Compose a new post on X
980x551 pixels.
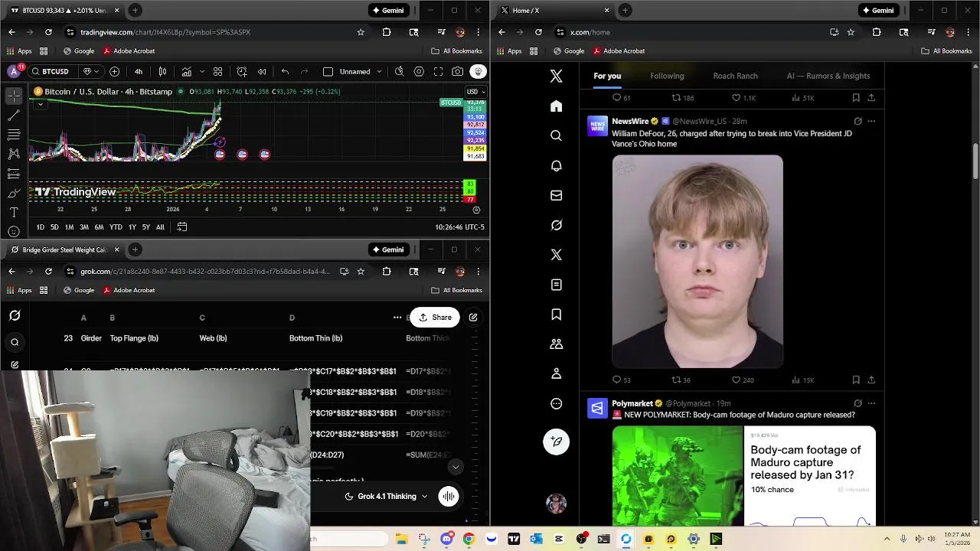557,442
